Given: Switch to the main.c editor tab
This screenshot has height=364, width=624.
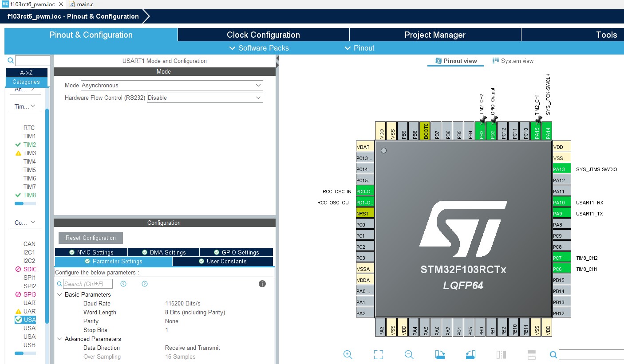Looking at the screenshot, I should (82, 4).
